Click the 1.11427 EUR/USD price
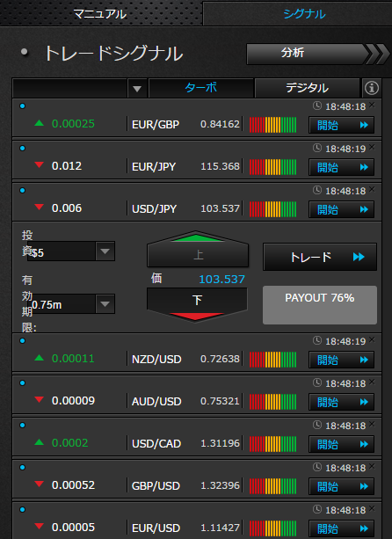This screenshot has width=392, height=539. 220,528
